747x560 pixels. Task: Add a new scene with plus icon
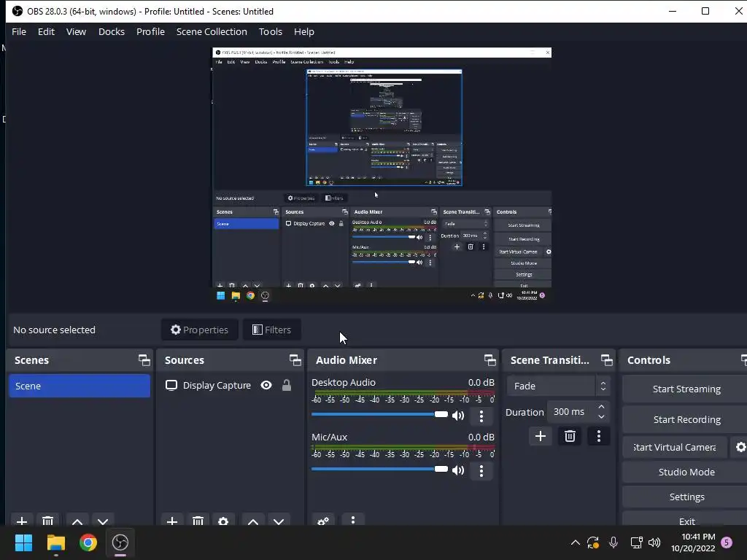pyautogui.click(x=22, y=521)
